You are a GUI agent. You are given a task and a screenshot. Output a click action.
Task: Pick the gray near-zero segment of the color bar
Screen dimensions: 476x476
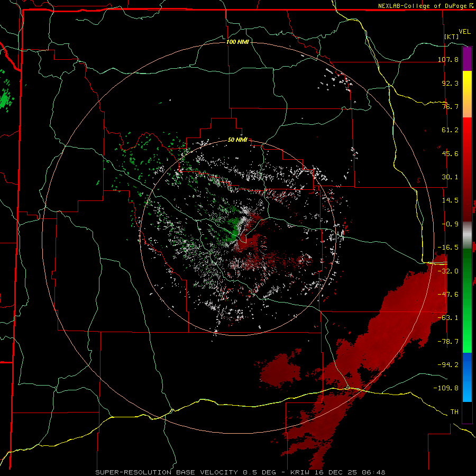467,235
